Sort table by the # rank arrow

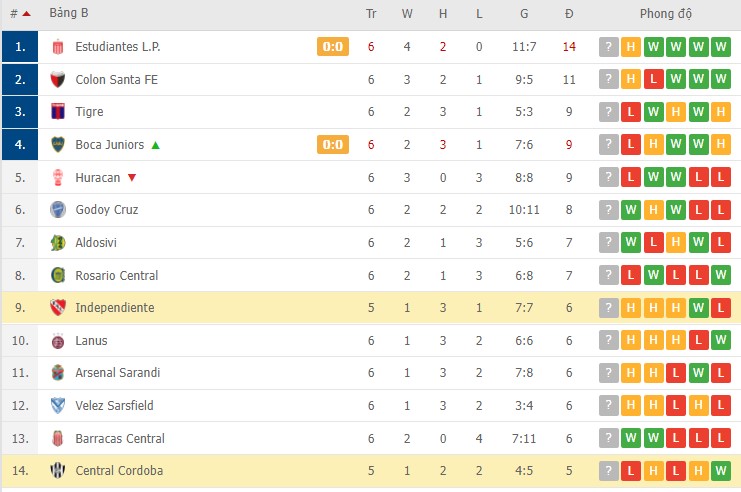point(26,14)
